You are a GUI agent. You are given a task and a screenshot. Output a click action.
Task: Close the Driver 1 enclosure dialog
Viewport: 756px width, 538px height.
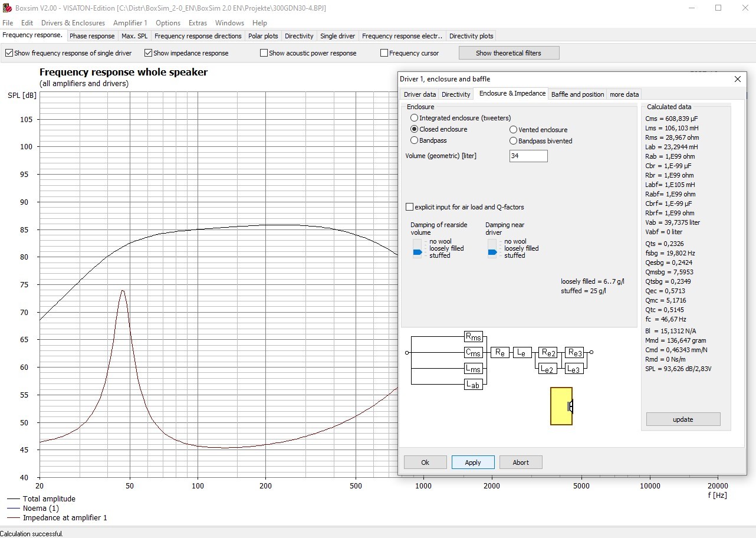pos(737,79)
